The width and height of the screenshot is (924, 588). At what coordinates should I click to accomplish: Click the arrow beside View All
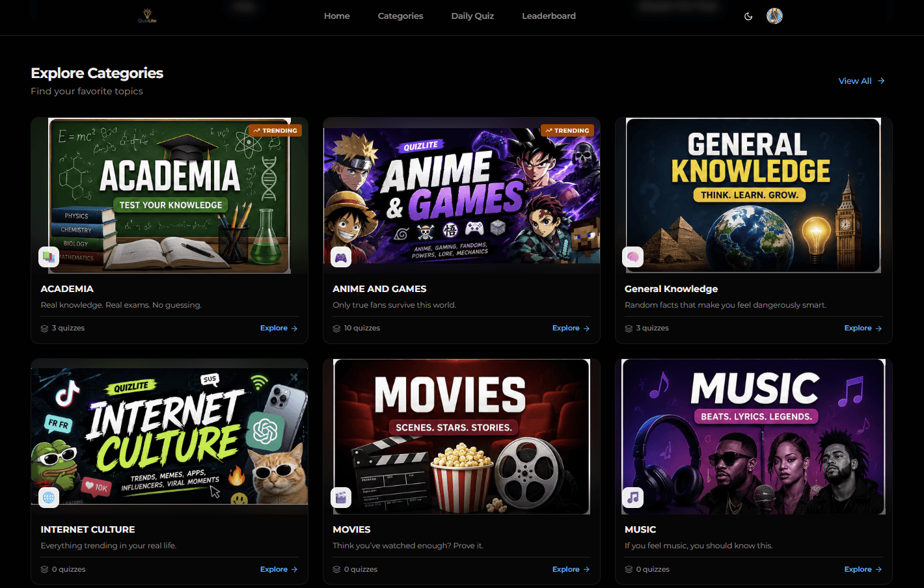click(x=881, y=81)
